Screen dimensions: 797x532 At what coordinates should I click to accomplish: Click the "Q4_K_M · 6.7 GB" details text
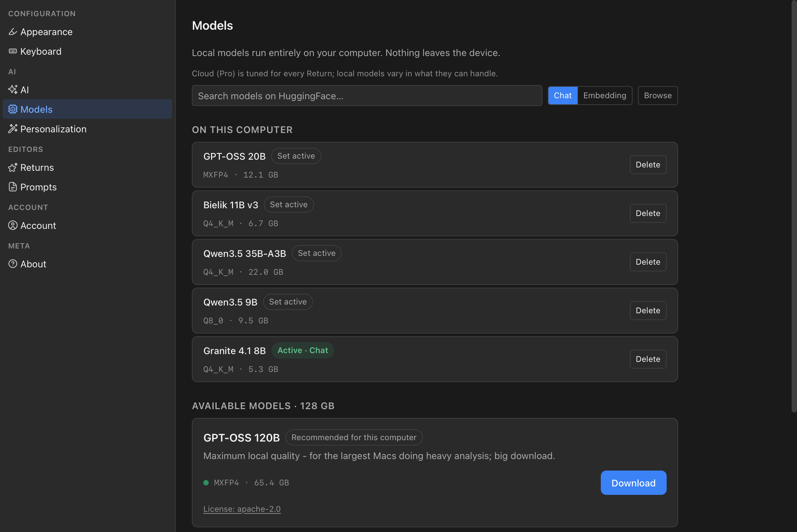241,223
